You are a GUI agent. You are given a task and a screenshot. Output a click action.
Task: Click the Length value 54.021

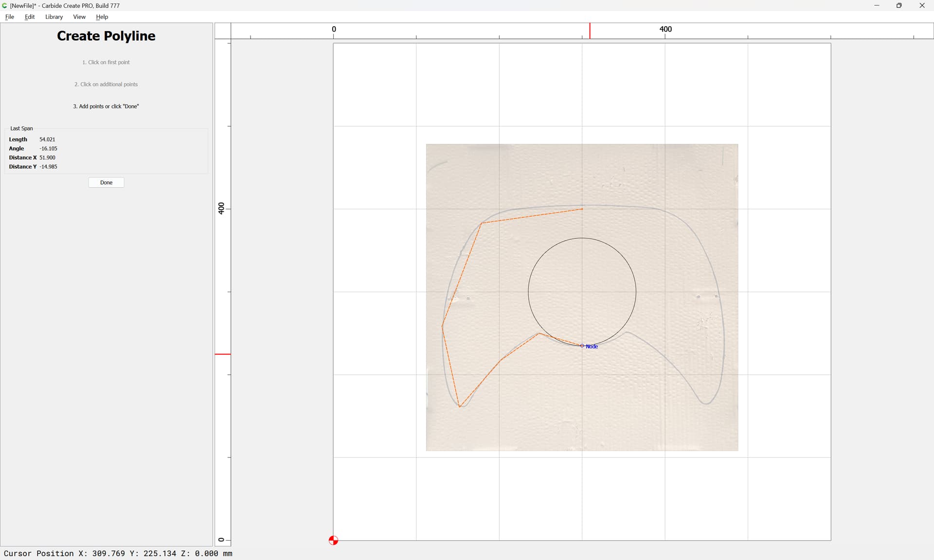pyautogui.click(x=47, y=140)
